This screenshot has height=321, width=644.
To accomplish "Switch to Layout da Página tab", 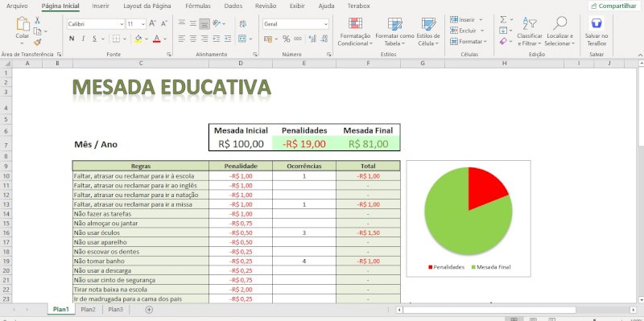I will (147, 6).
